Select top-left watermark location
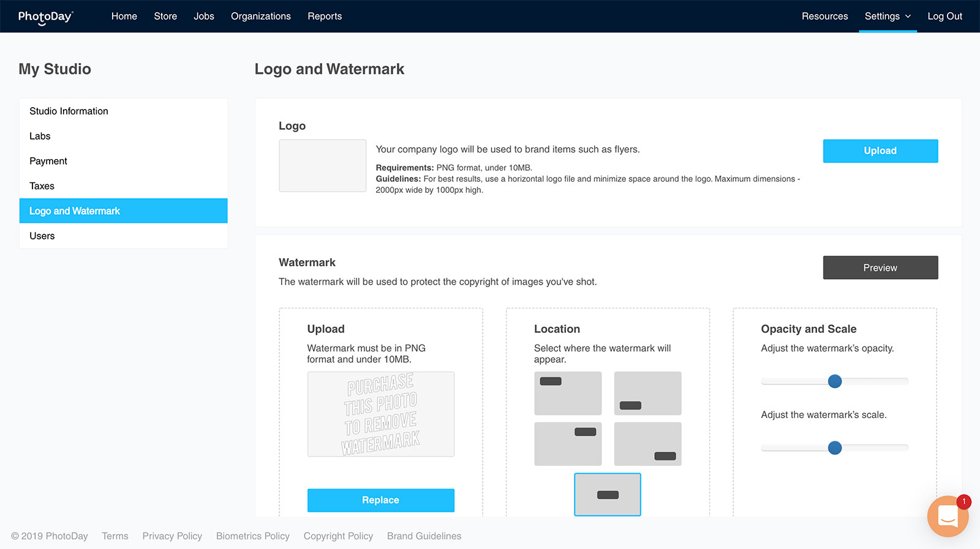This screenshot has width=980, height=549. 568,393
